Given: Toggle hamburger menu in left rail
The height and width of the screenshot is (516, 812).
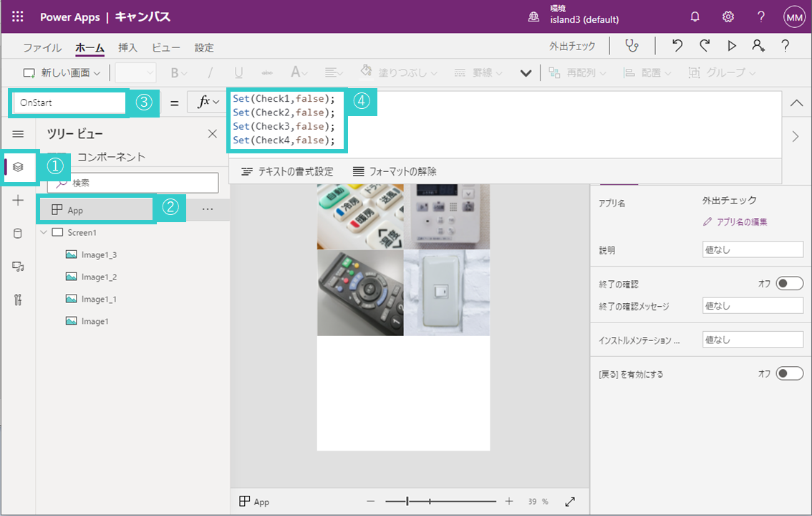Looking at the screenshot, I should pos(18,134).
